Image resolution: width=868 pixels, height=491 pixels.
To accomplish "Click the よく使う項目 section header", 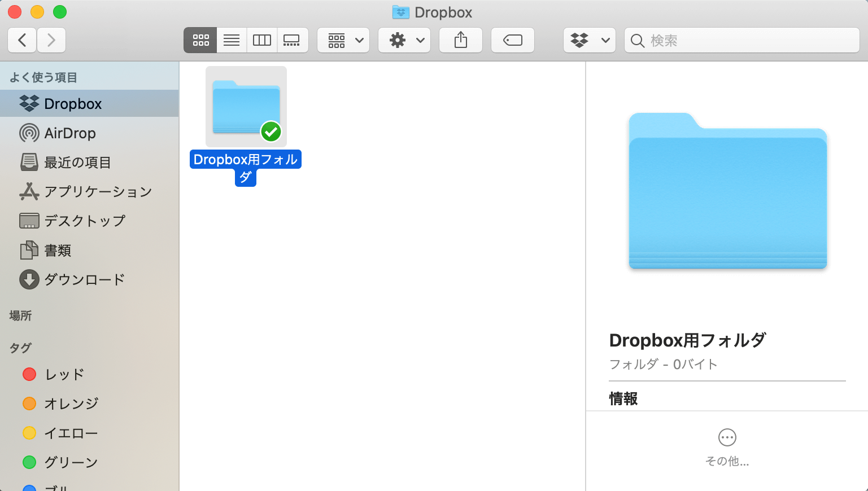I will (43, 77).
